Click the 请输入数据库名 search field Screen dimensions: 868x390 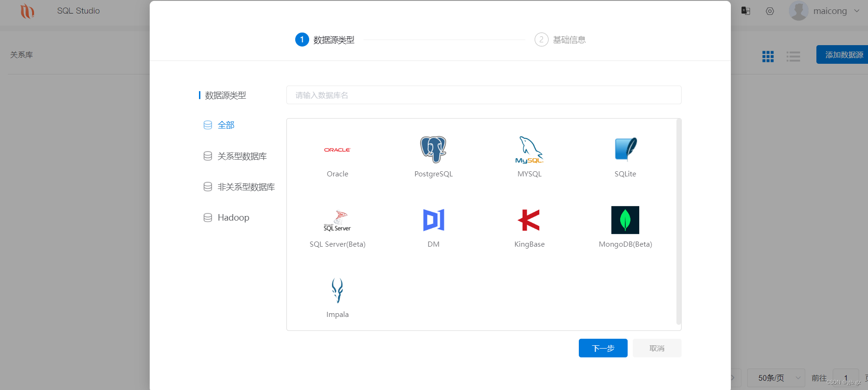click(484, 95)
